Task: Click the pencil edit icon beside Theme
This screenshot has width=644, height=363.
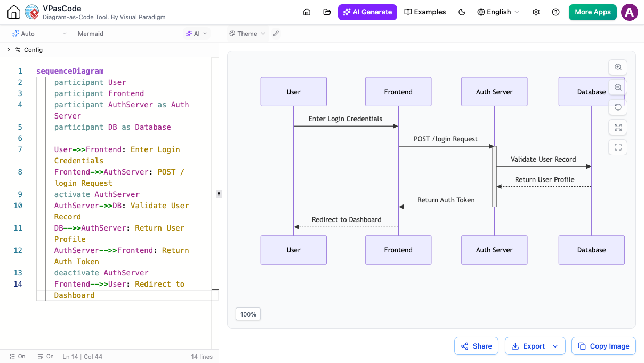Action: click(276, 34)
